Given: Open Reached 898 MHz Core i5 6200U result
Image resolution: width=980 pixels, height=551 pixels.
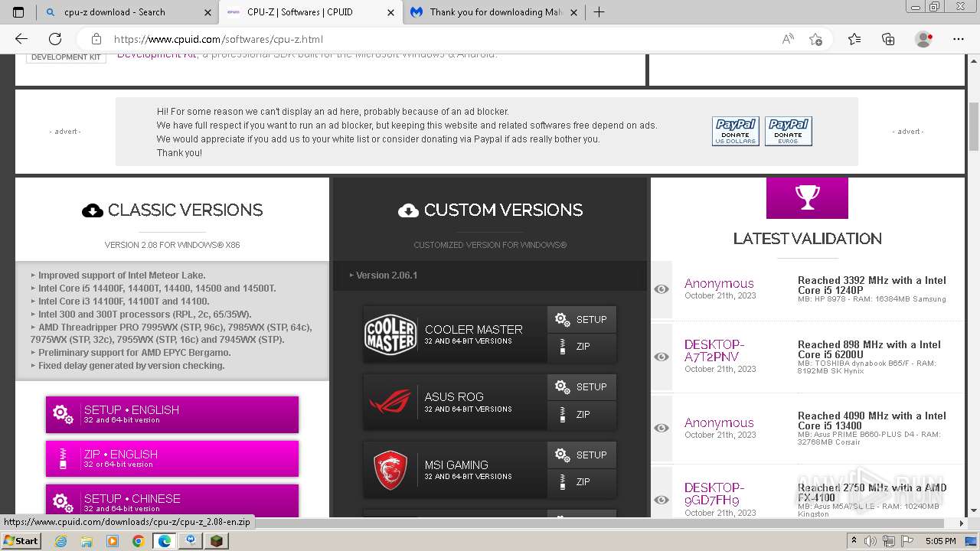Looking at the screenshot, I should 869,350.
